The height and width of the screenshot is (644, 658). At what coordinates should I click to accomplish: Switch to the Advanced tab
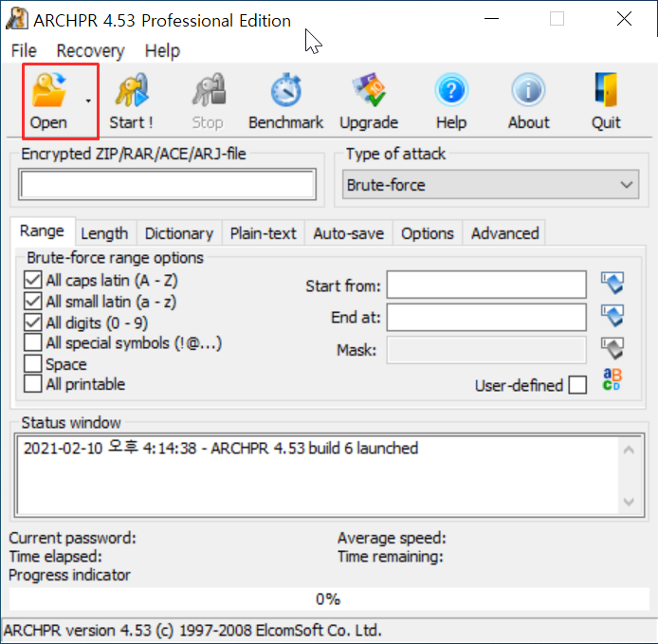pyautogui.click(x=504, y=233)
